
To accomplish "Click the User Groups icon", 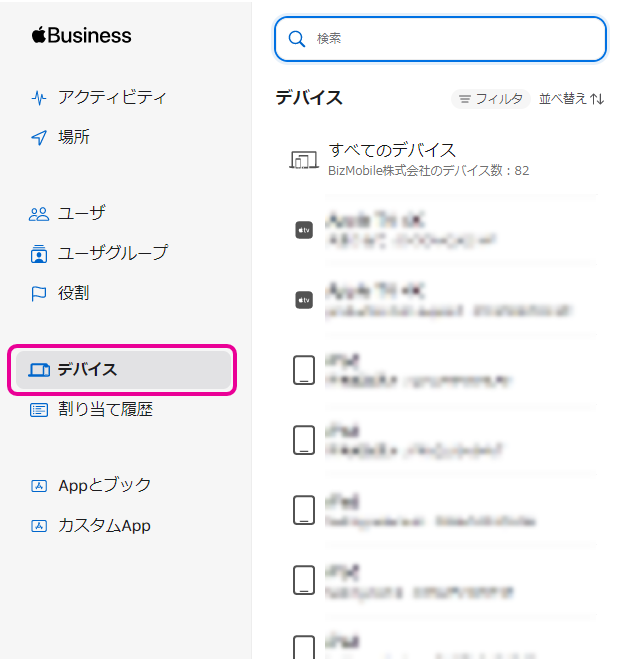I will coord(39,254).
